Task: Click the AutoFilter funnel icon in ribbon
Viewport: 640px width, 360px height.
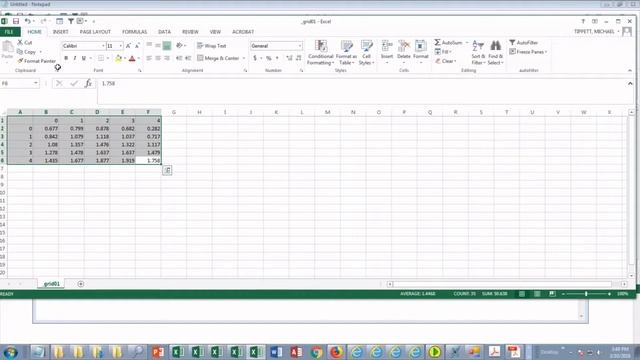Action: pos(512,42)
